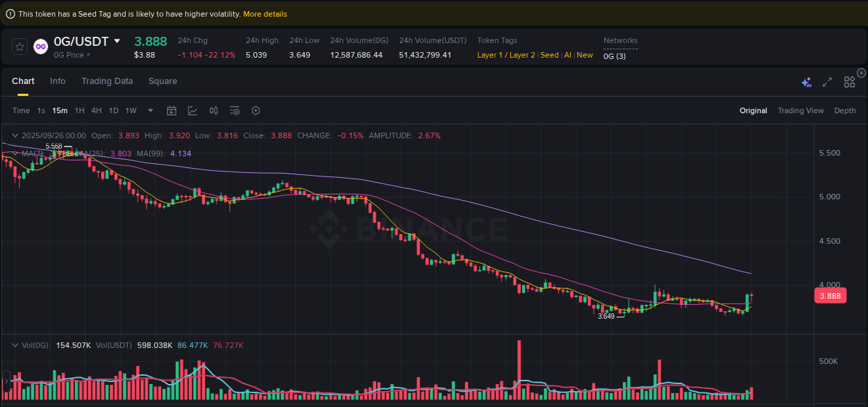Switch to the Trading Data tab
This screenshot has height=407, width=868.
click(107, 81)
